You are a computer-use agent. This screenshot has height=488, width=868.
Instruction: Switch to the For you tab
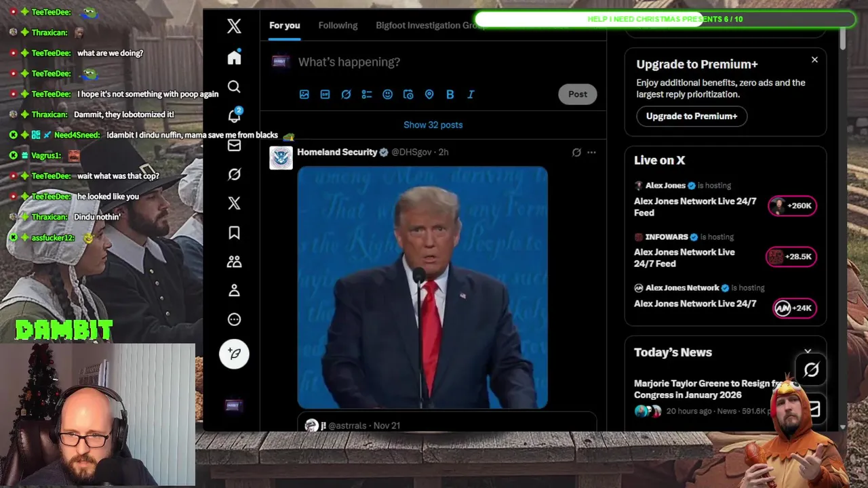(284, 26)
